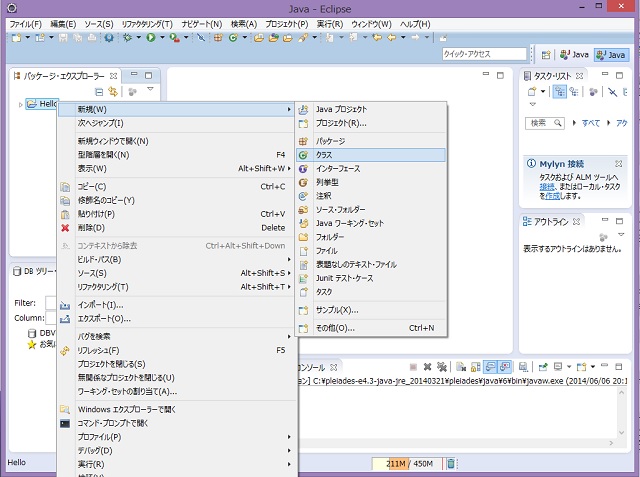Switch to the コンソール tab
Image resolution: width=640 pixels, height=477 pixels.
[x=313, y=367]
